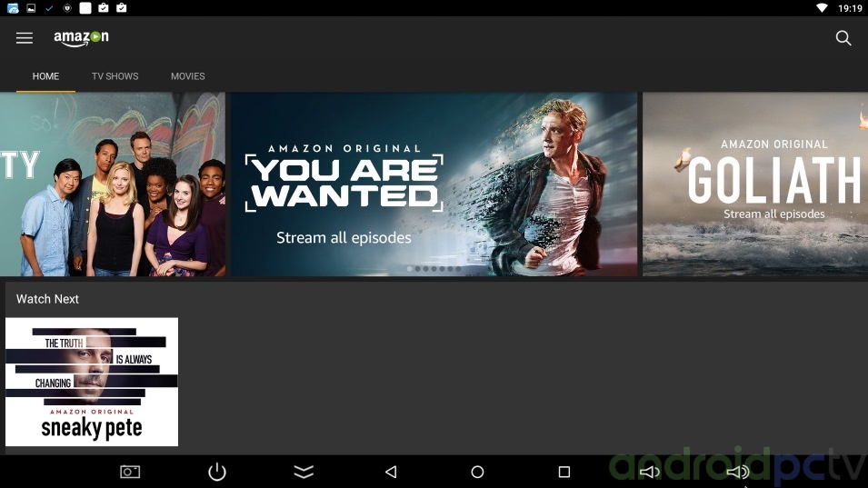868x488 pixels.
Task: Raise volume with volume up icon
Action: tap(737, 472)
